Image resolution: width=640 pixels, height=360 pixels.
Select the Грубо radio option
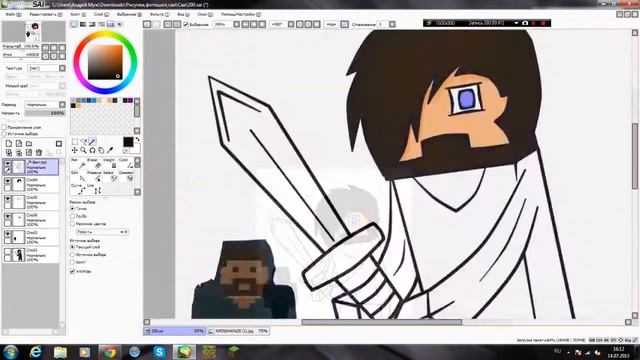(x=72, y=216)
